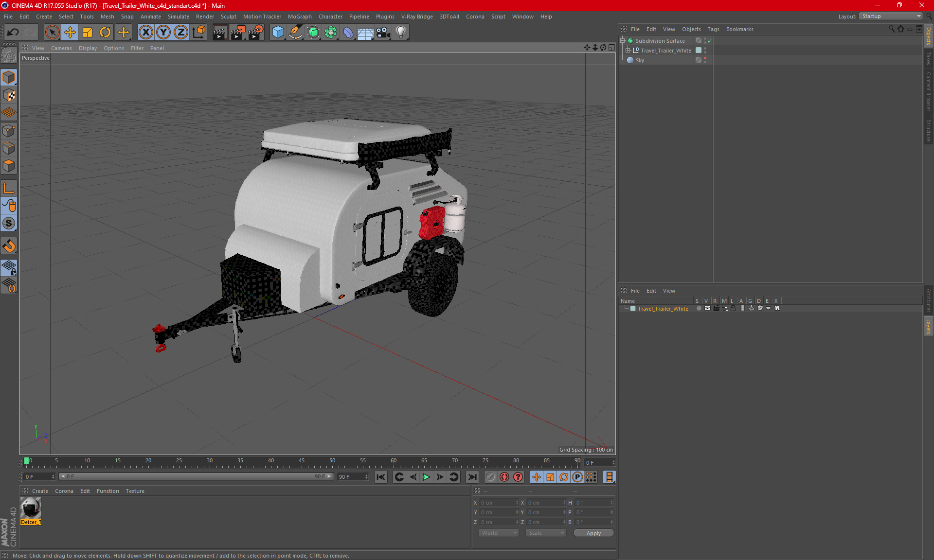Open the Structure side tab
The width and height of the screenshot is (934, 560).
[928, 130]
